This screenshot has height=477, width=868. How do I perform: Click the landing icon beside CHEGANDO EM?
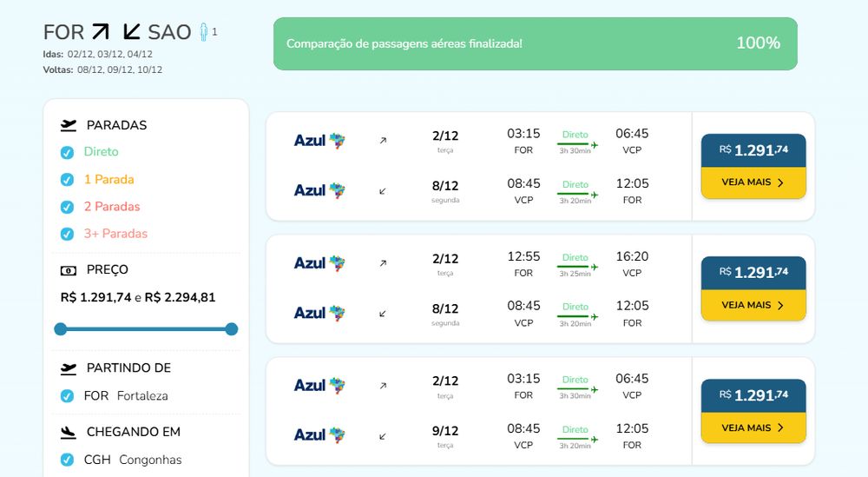pyautogui.click(x=68, y=432)
